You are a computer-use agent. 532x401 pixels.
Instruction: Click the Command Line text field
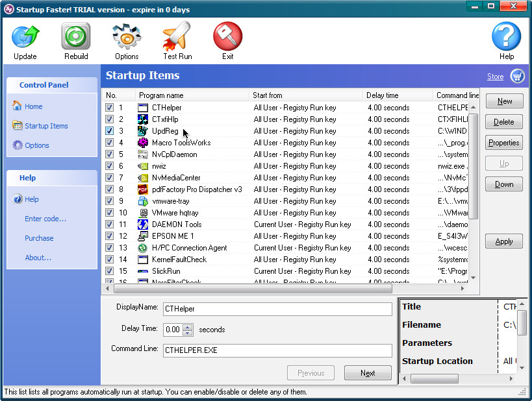pos(277,350)
